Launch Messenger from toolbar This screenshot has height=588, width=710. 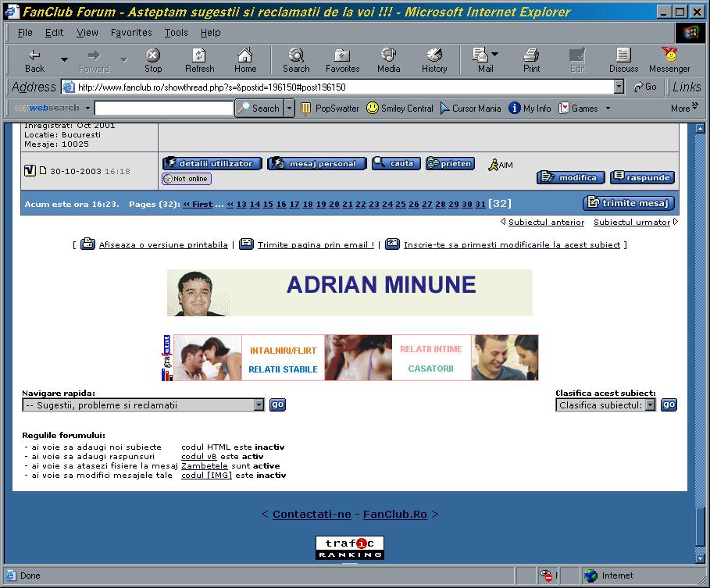pyautogui.click(x=669, y=61)
